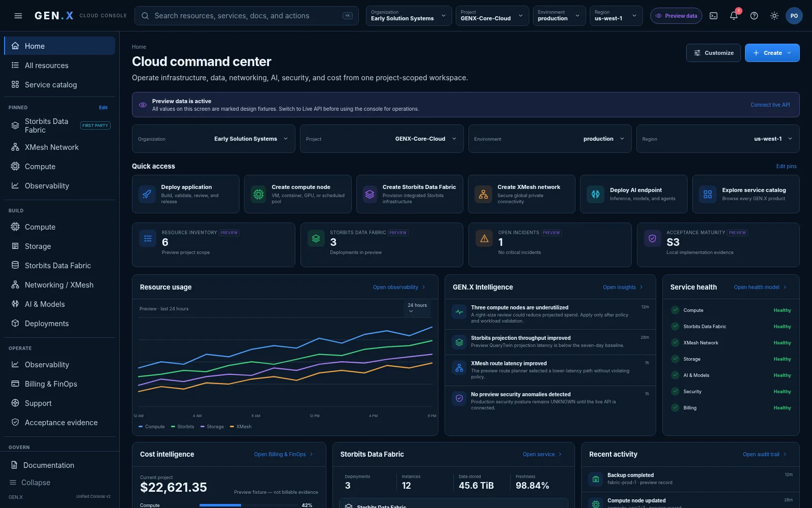Open the PO user avatar
812x508 pixels.
click(794, 16)
